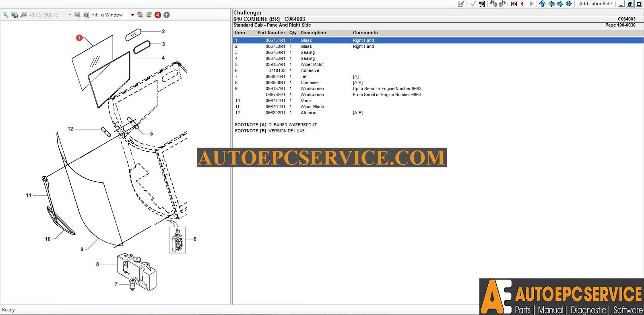The image size is (644, 315).
Task: Select the Atomiser row 066802R1
Action: 438,113
